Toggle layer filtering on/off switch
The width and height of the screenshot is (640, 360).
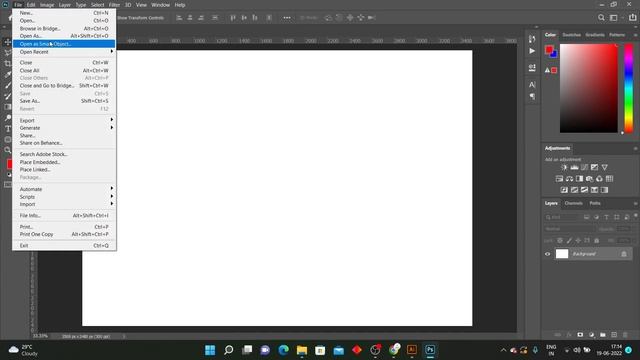pyautogui.click(x=636, y=216)
